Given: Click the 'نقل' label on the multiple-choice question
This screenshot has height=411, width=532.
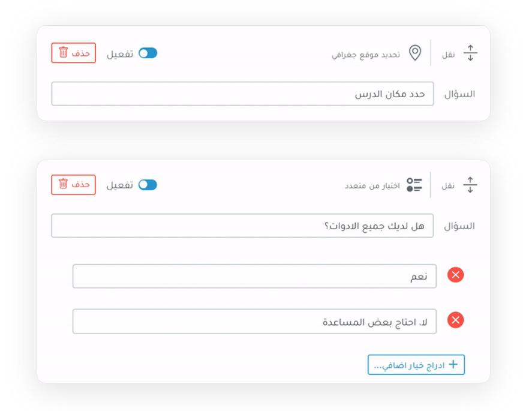Looking at the screenshot, I should pos(449,186).
